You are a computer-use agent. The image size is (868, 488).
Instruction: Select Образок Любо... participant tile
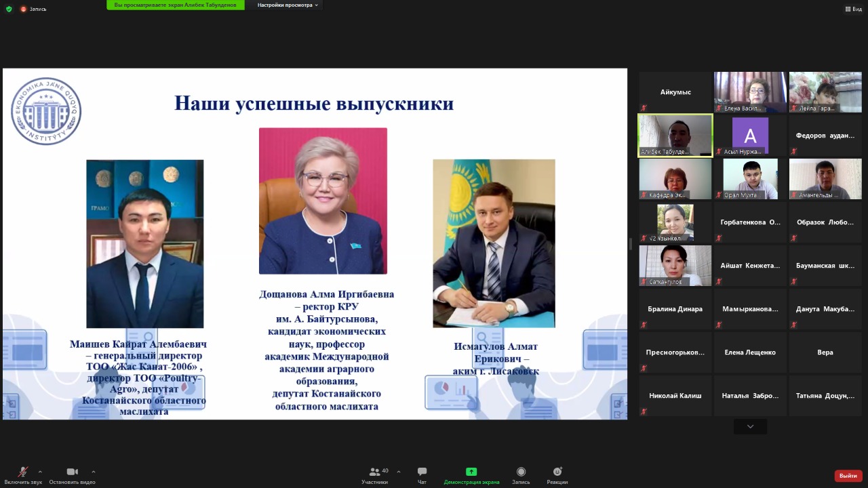[x=825, y=222]
